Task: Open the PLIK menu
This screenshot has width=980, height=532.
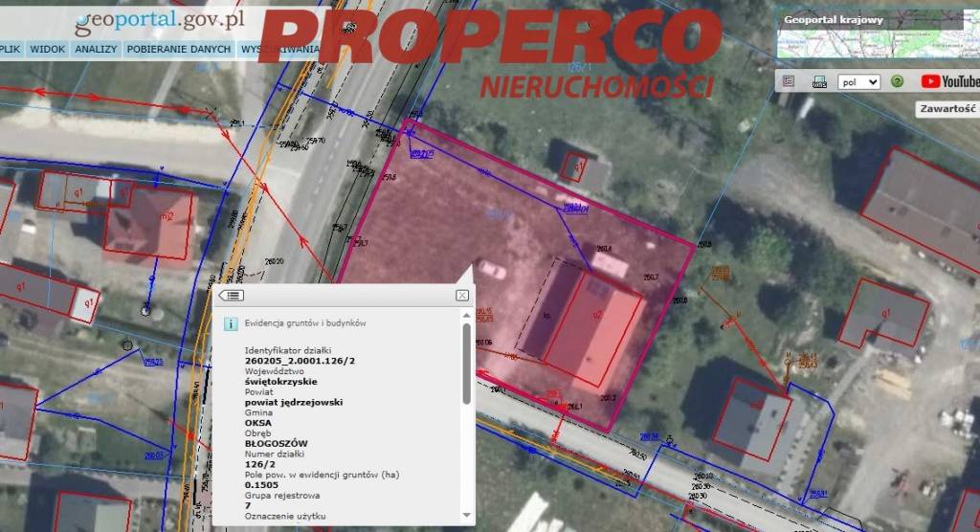Action: click(11, 49)
